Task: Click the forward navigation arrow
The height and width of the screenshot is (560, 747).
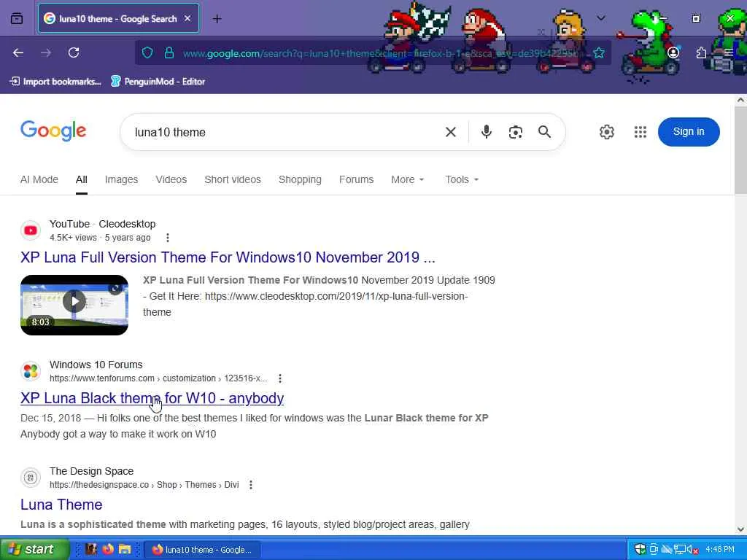Action: tap(46, 52)
